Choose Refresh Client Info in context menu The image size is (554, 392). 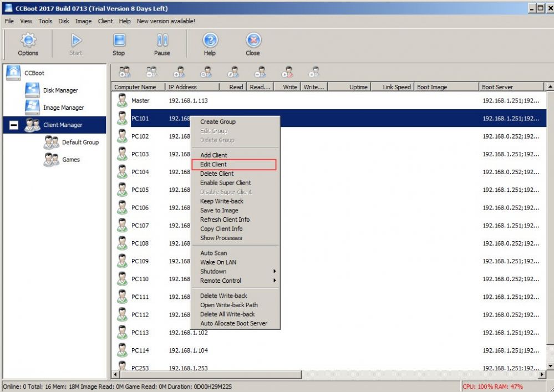[235, 220]
